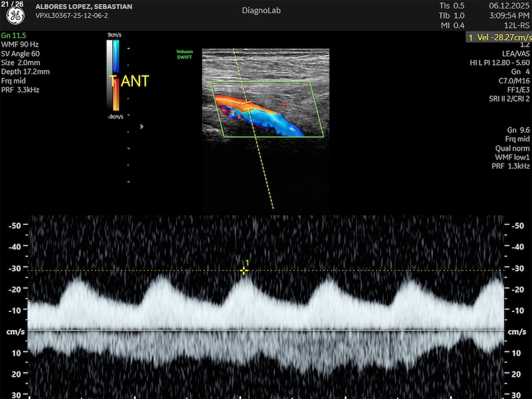Click the focus position triangle marker

(x=142, y=126)
